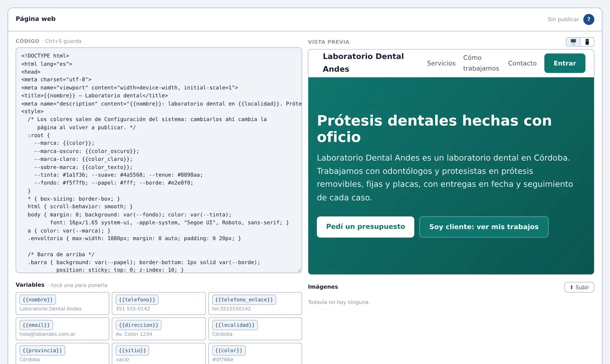Click Pedí un presupuesto button
This screenshot has width=610, height=364.
point(366,227)
